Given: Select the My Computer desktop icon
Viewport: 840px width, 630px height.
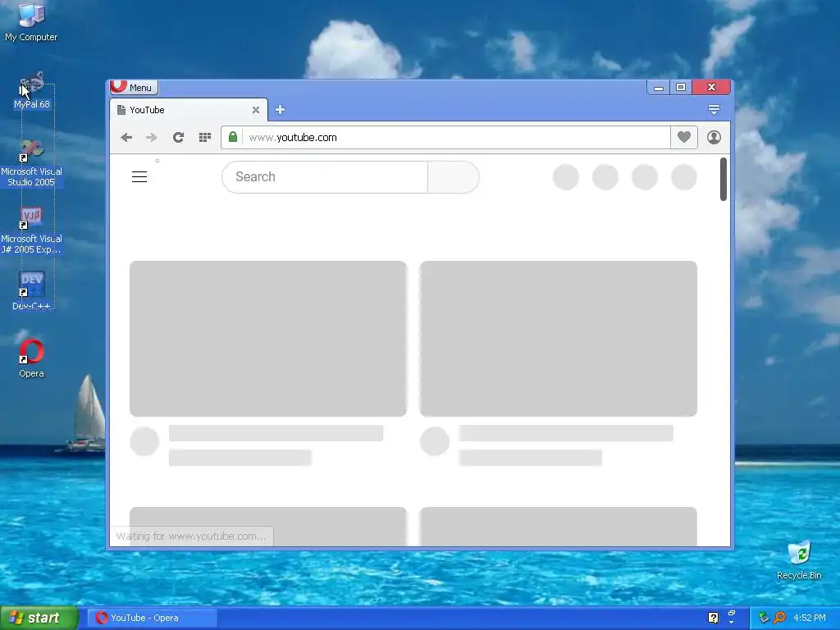Looking at the screenshot, I should pos(31,22).
